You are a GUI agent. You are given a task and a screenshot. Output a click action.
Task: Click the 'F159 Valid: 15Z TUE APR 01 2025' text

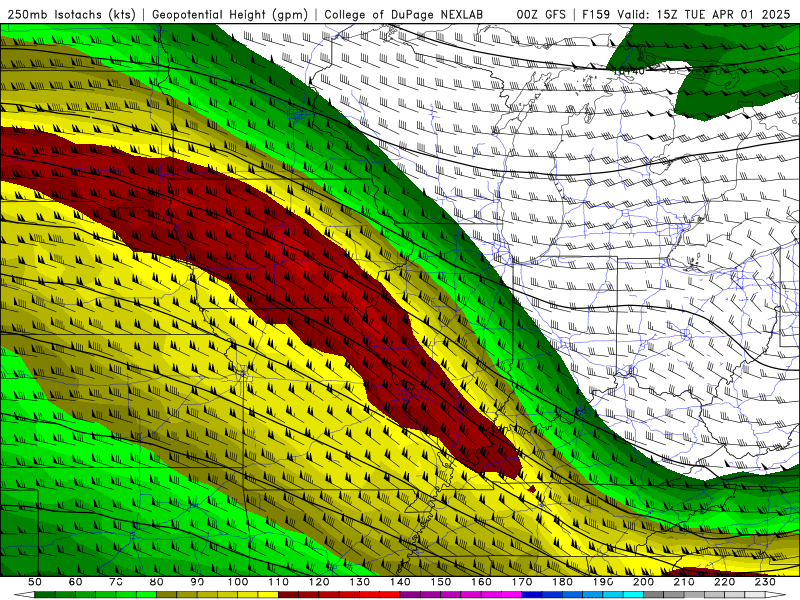tap(686, 14)
